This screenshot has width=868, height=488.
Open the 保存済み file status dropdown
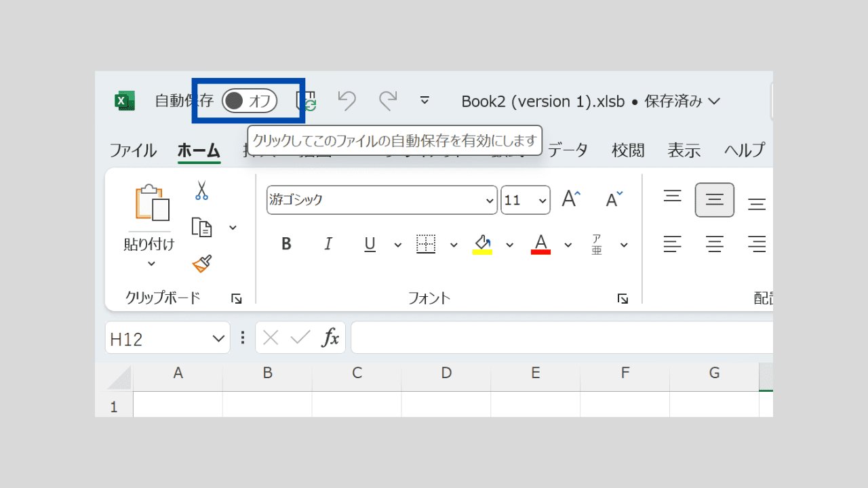coord(682,101)
